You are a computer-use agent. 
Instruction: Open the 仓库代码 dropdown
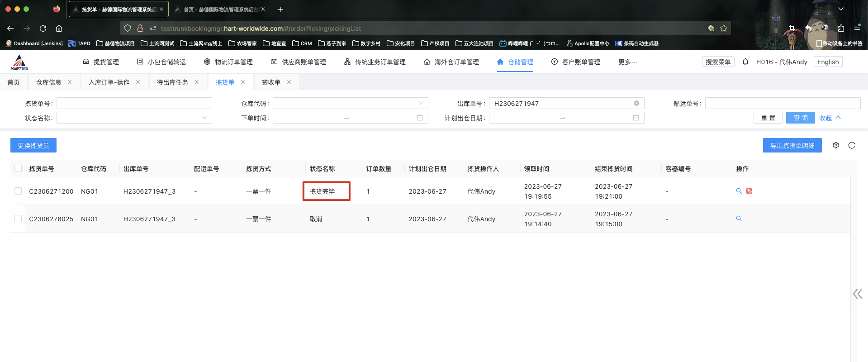point(350,104)
